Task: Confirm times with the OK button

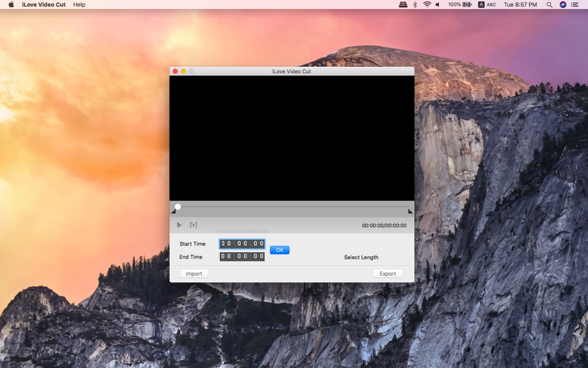Action: (280, 250)
